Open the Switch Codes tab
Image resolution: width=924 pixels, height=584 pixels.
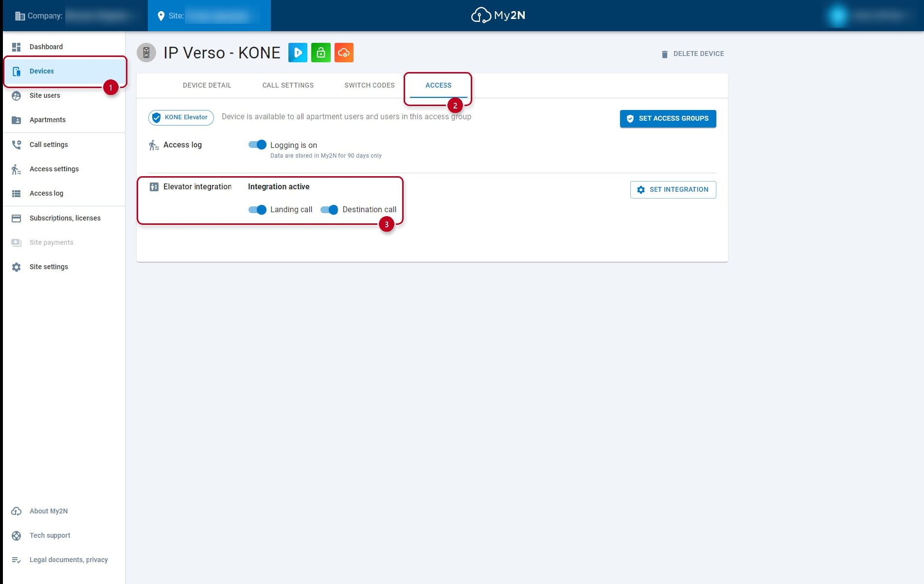[370, 86]
